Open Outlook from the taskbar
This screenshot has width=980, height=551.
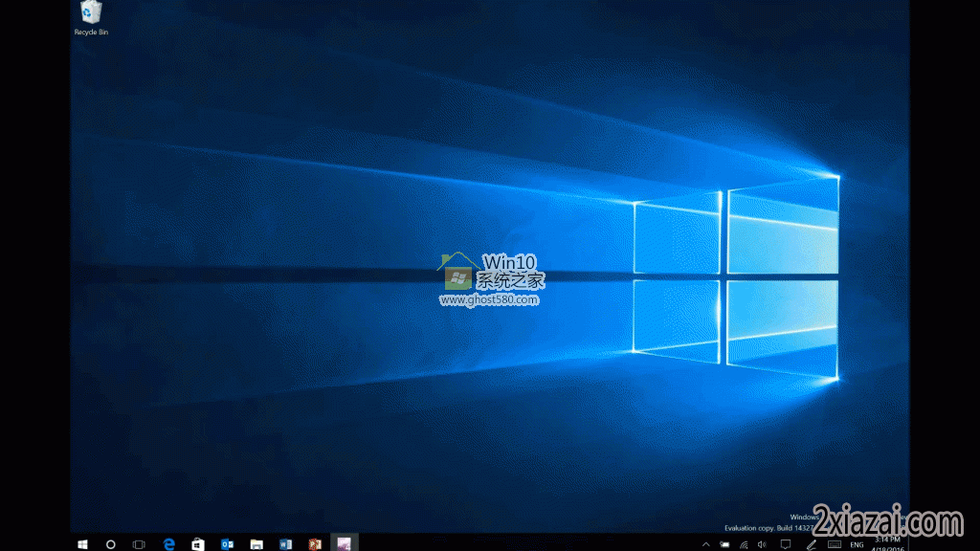pos(227,544)
